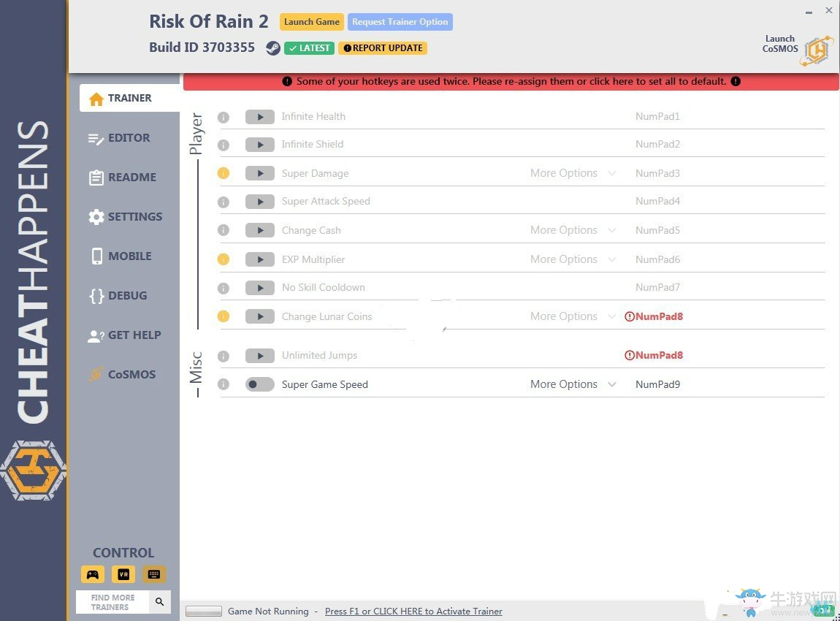Click the NumPad9 hotkey for Super Game Speed
The height and width of the screenshot is (621, 840).
click(657, 384)
